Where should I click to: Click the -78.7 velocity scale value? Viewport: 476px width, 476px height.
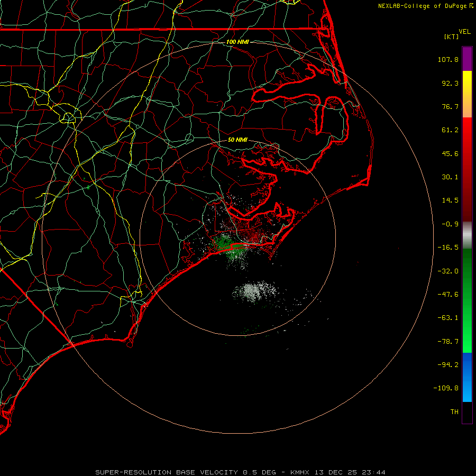pos(448,342)
